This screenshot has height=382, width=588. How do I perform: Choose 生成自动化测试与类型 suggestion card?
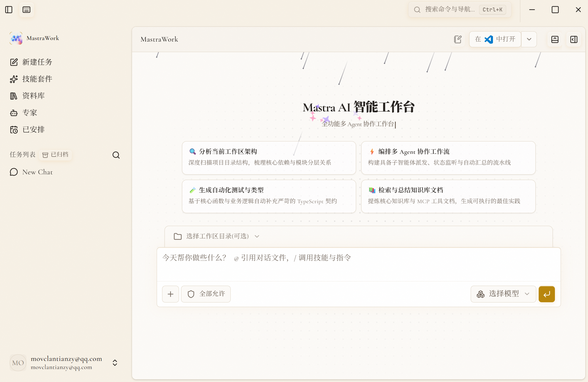click(x=269, y=196)
